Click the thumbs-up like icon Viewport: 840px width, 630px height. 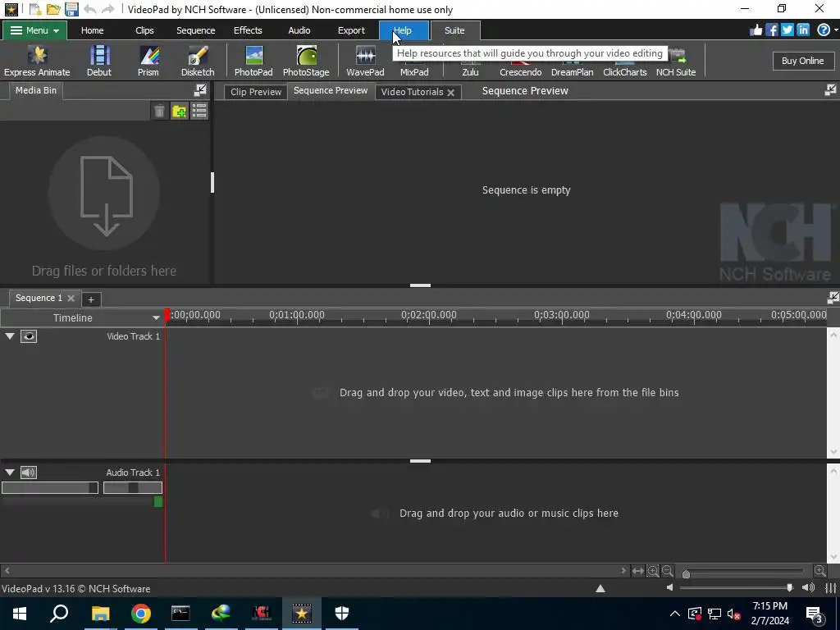pos(756,30)
